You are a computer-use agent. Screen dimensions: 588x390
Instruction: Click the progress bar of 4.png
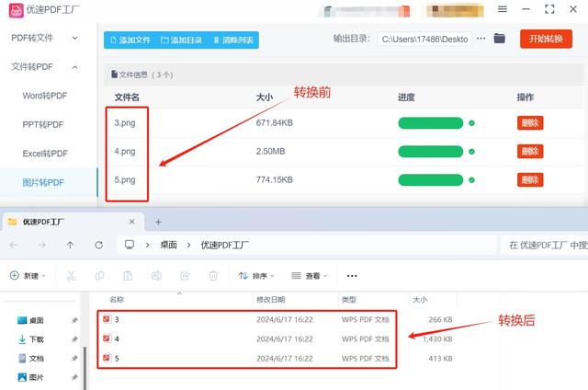tap(431, 151)
